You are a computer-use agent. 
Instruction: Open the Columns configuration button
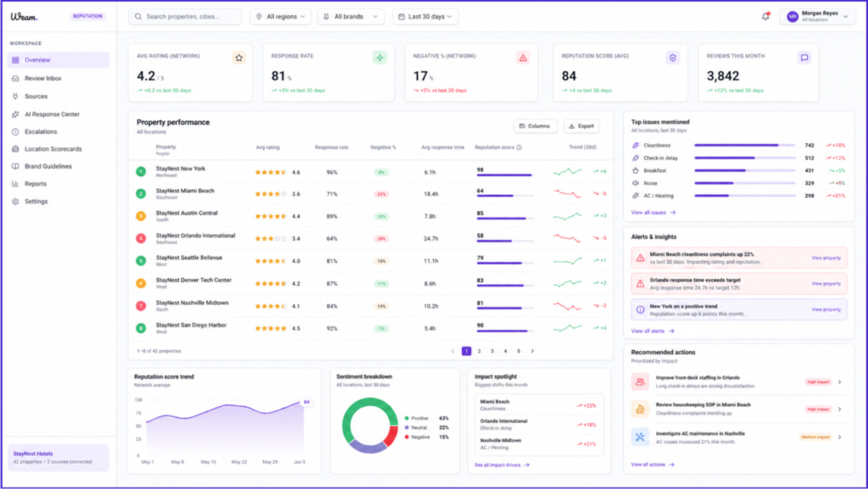[x=535, y=126]
